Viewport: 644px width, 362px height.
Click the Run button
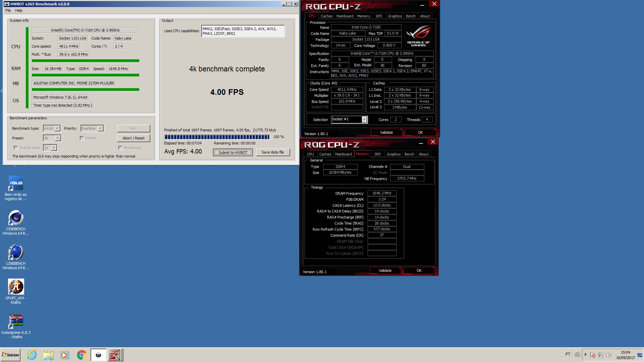point(133,128)
